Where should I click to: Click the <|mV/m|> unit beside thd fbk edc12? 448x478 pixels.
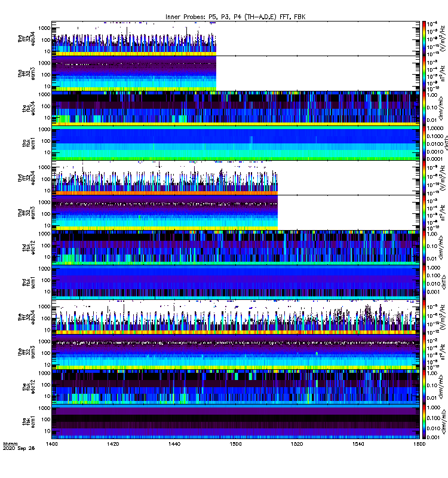[441, 247]
